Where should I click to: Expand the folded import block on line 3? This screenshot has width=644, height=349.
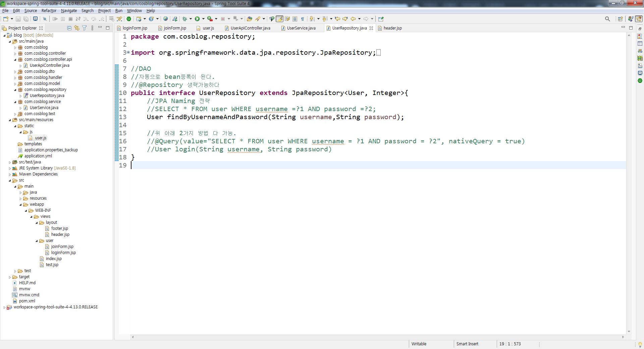pos(128,52)
